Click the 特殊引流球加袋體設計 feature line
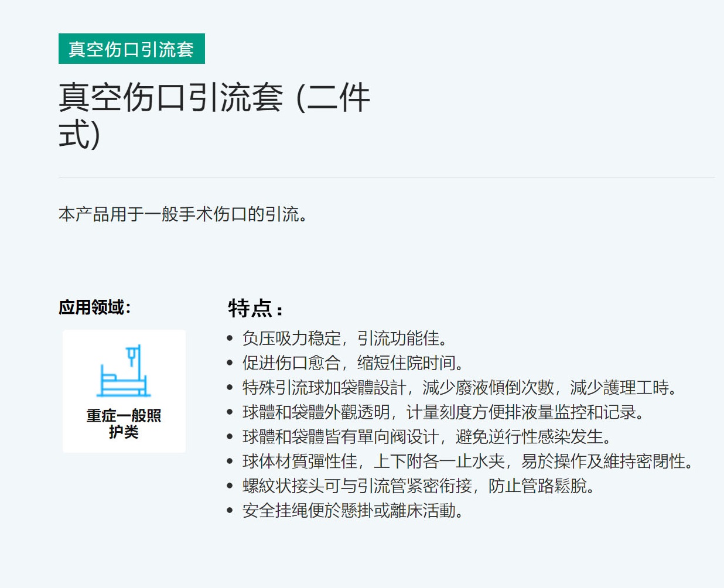This screenshot has width=724, height=588. click(460, 388)
